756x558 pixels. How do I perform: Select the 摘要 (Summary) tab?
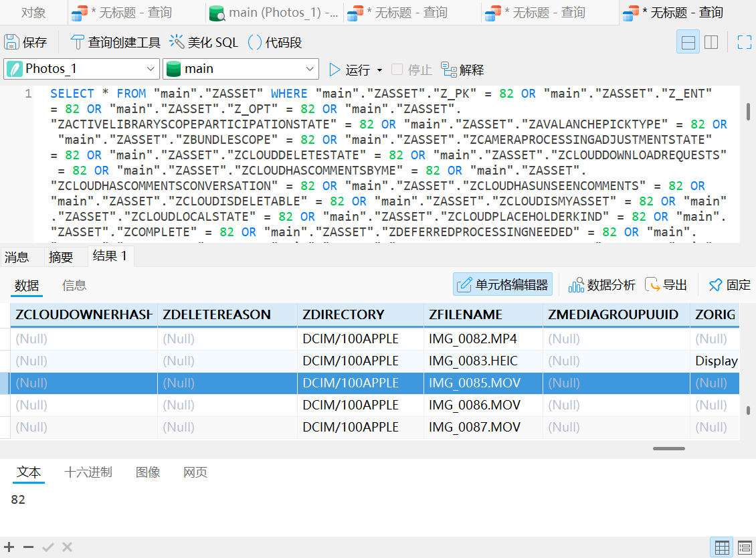(x=61, y=256)
